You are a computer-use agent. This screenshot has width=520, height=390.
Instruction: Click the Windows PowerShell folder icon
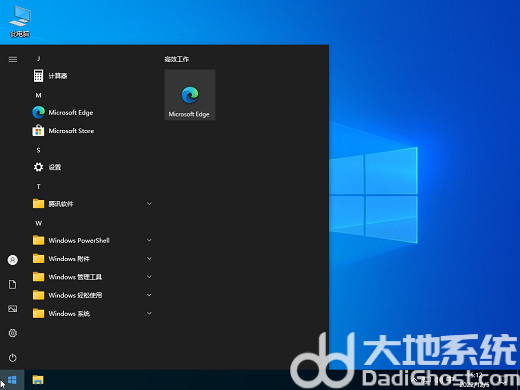(x=38, y=240)
